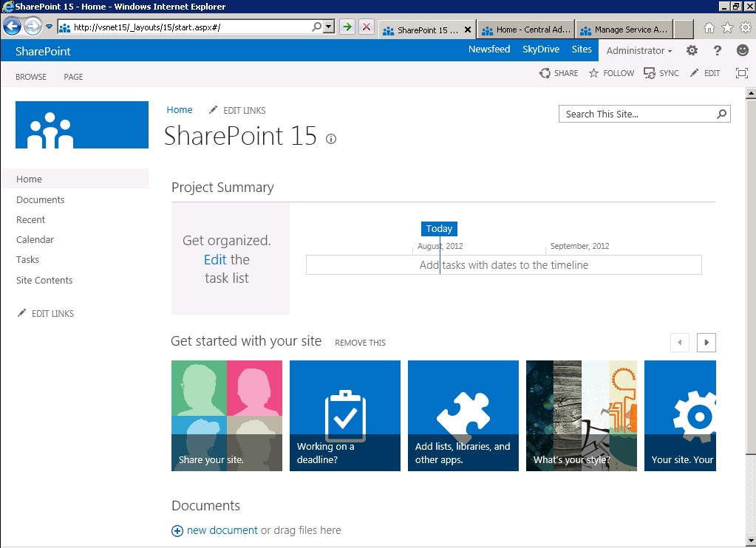Advance the Get started tiles with right arrow
This screenshot has width=756, height=548.
coord(706,342)
